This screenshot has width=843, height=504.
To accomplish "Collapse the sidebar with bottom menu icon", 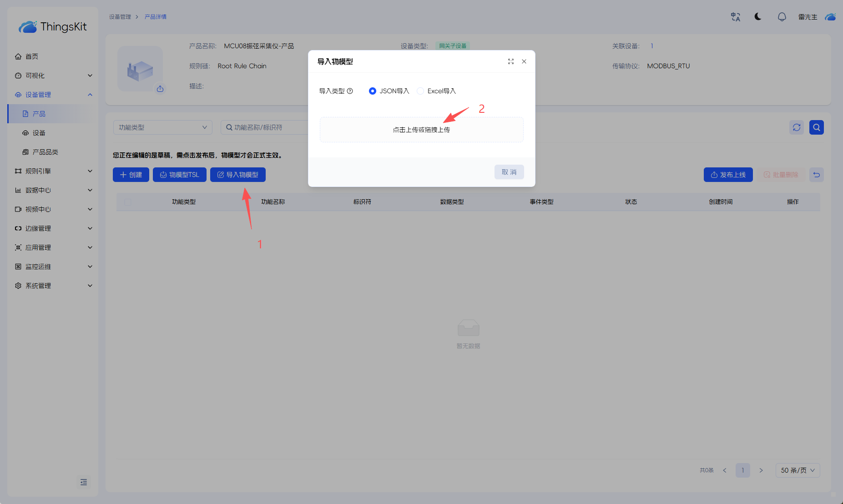I will [84, 482].
